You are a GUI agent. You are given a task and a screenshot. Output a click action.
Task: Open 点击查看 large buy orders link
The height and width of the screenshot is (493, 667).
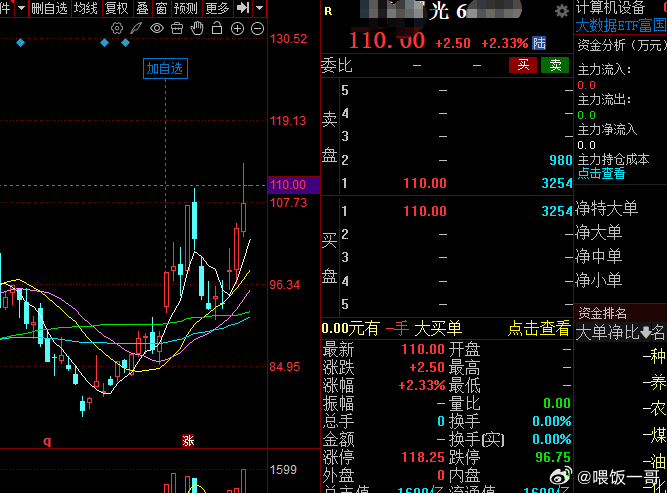539,328
